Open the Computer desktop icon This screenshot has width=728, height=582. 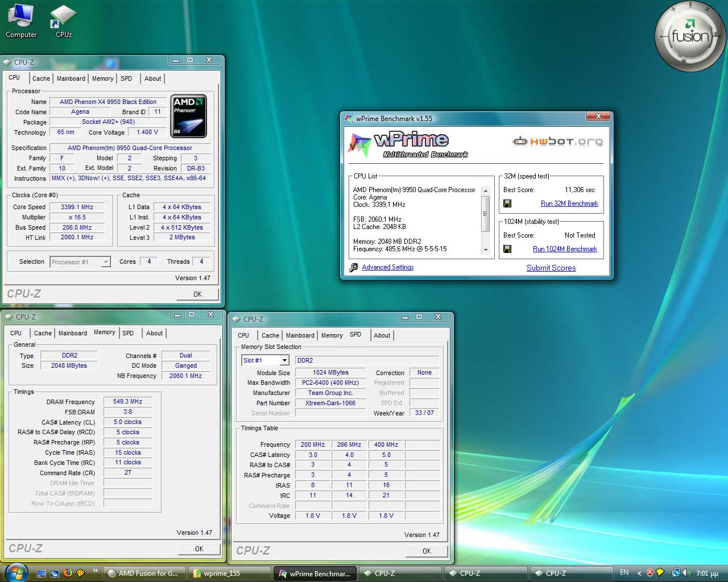[21, 21]
